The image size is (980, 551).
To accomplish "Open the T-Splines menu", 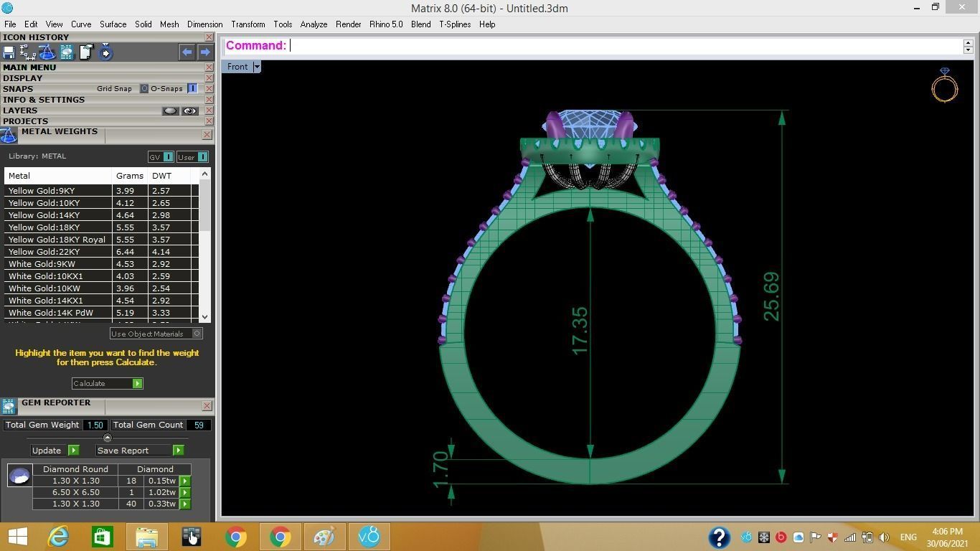I will click(455, 24).
